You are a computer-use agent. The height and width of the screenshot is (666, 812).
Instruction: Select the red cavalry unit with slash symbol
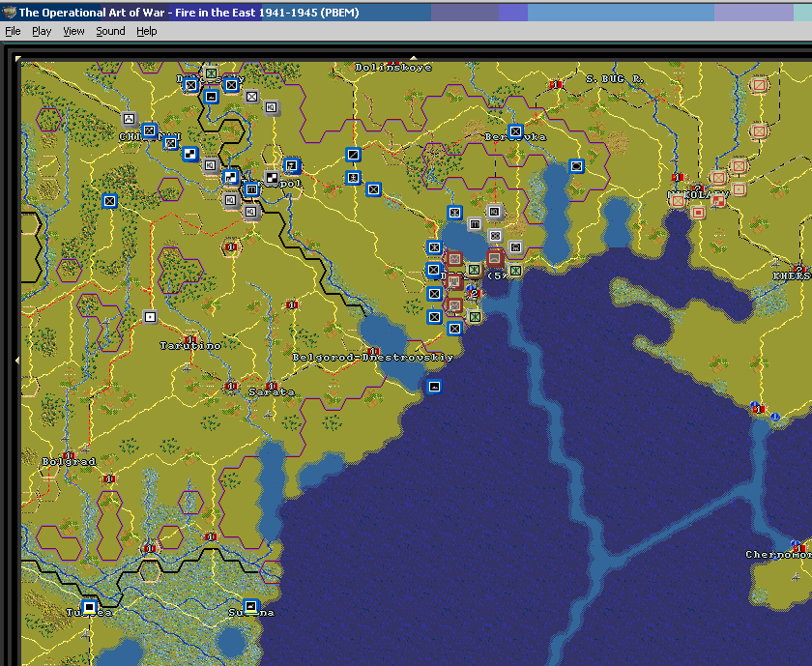[760, 85]
